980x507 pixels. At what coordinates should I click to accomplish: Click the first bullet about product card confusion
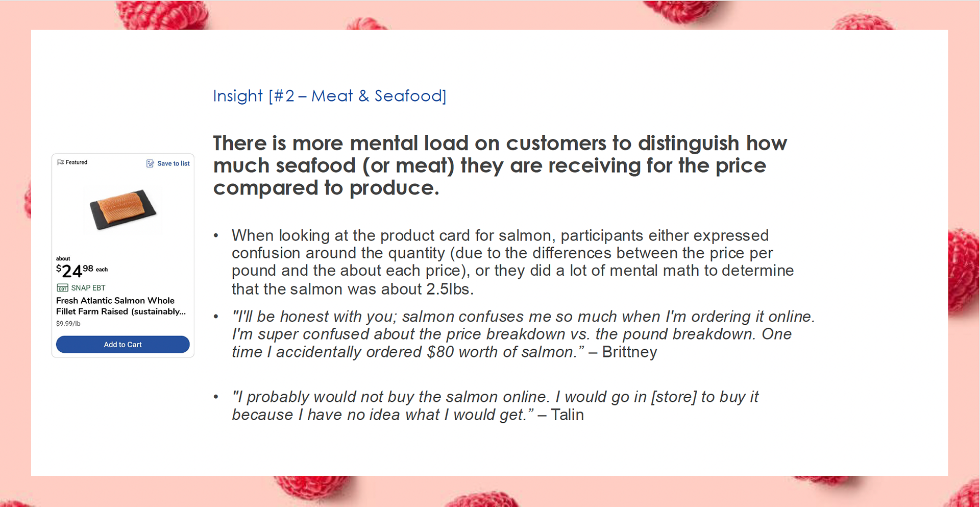(x=512, y=262)
